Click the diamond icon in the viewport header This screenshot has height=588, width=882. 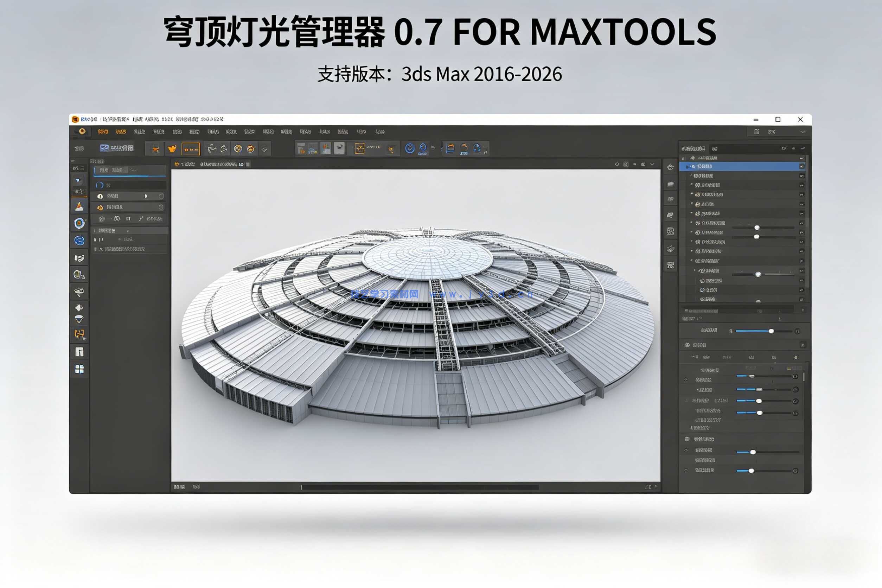tap(617, 164)
